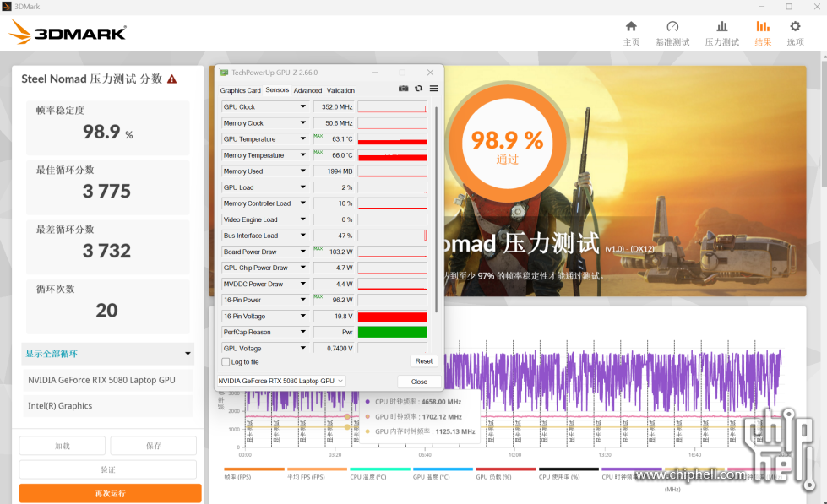
Task: Click the loop count value 20
Action: (x=106, y=310)
